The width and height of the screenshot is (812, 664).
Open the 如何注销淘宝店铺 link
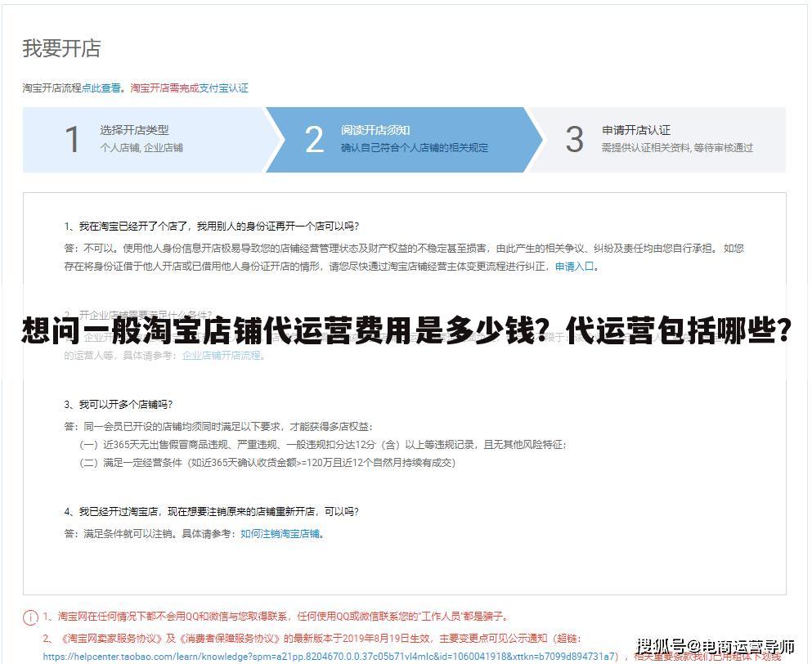coord(280,533)
